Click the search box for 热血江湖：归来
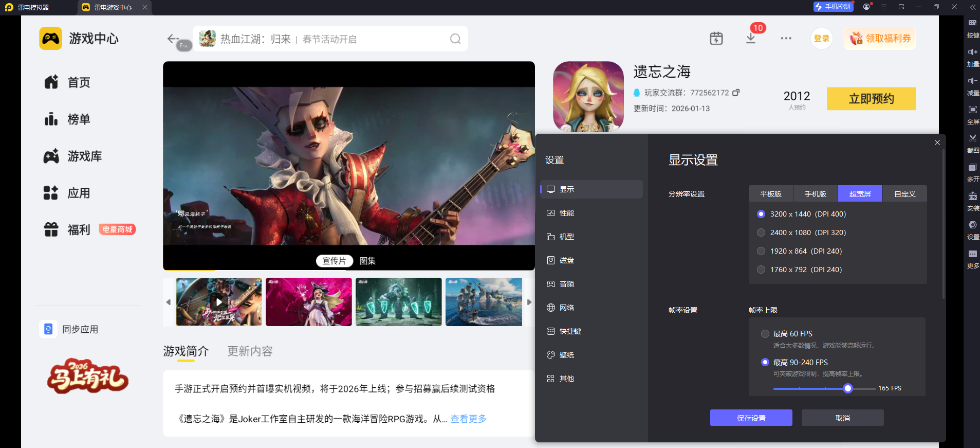 [330, 39]
